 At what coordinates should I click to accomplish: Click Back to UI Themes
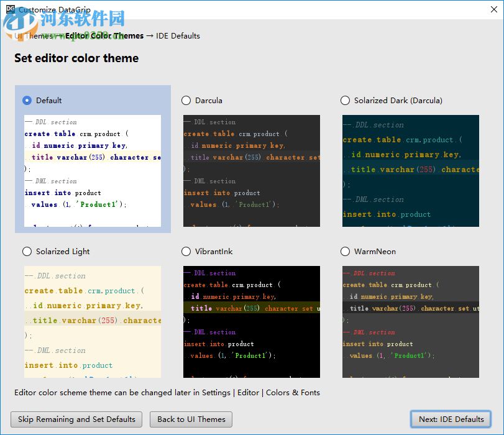190,419
